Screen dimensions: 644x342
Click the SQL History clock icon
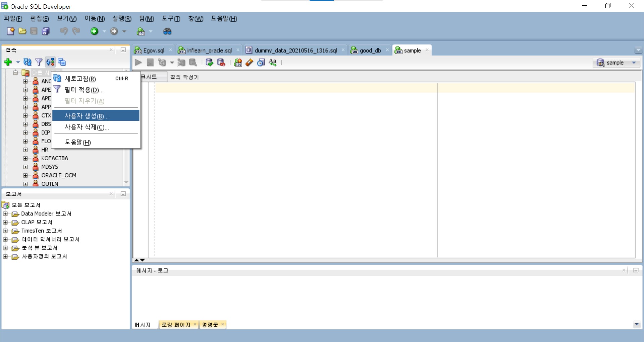tap(261, 62)
